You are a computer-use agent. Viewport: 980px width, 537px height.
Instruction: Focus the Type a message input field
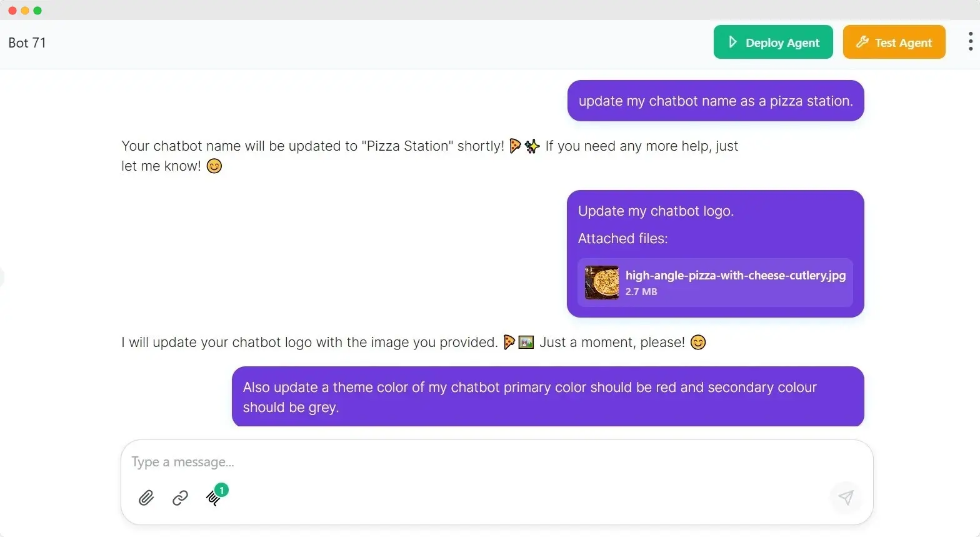tap(497, 462)
